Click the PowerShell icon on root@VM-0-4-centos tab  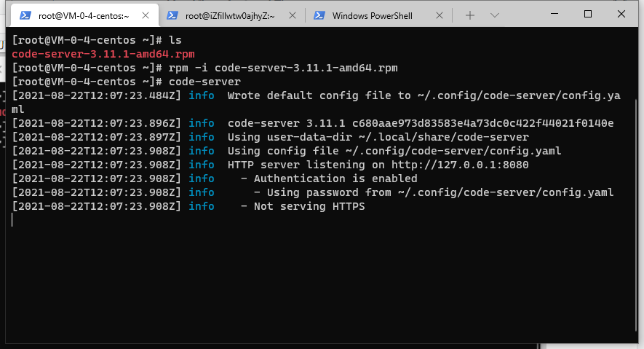[25, 15]
